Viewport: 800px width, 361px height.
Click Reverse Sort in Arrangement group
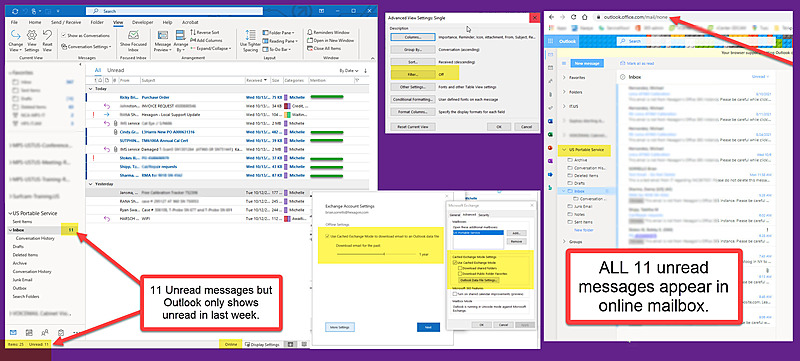[205, 33]
